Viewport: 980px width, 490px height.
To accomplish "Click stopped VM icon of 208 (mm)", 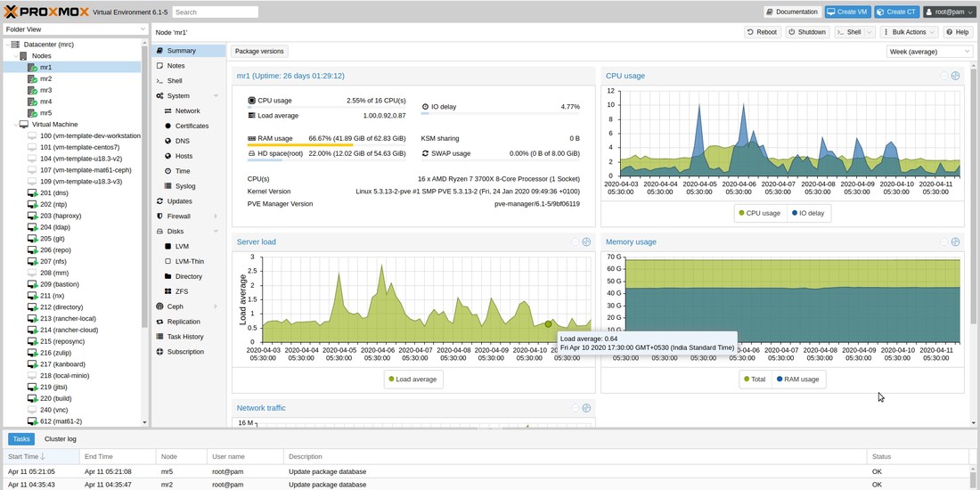I will tap(32, 274).
